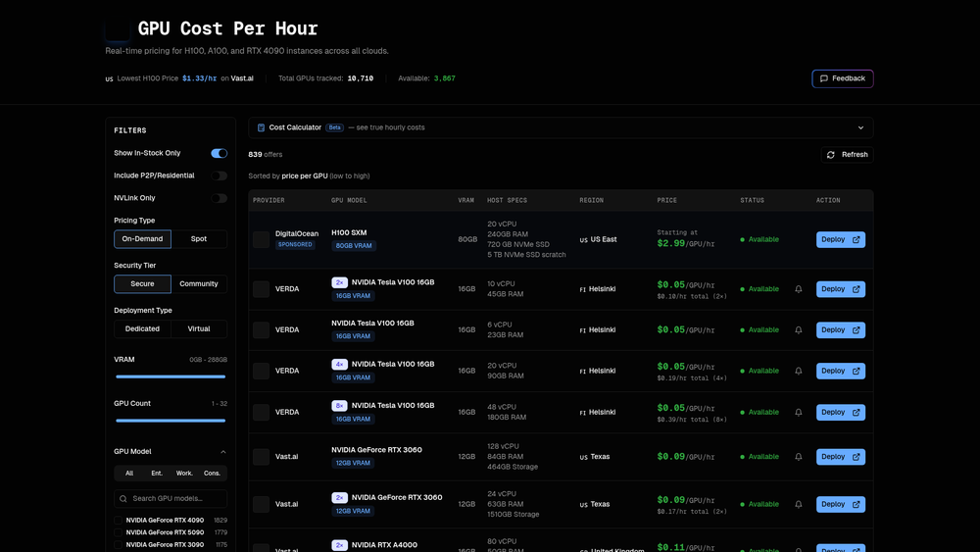Select Virtual deployment type

tap(199, 328)
